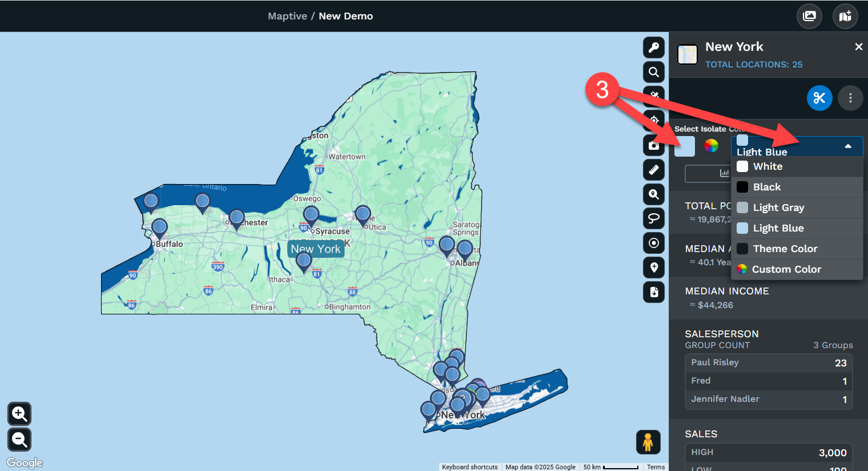868x471 pixels.
Task: Click the New Demo map title
Action: (345, 16)
